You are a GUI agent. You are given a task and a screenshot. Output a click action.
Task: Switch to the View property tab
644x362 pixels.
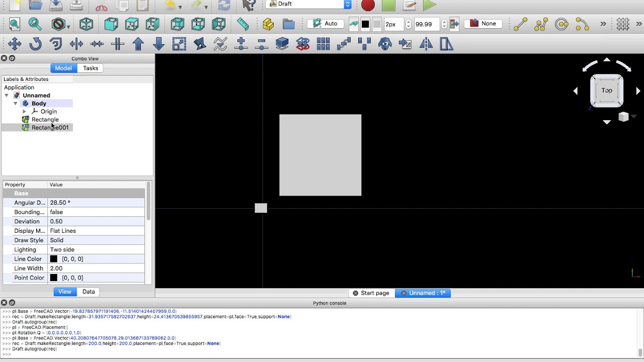pos(65,292)
